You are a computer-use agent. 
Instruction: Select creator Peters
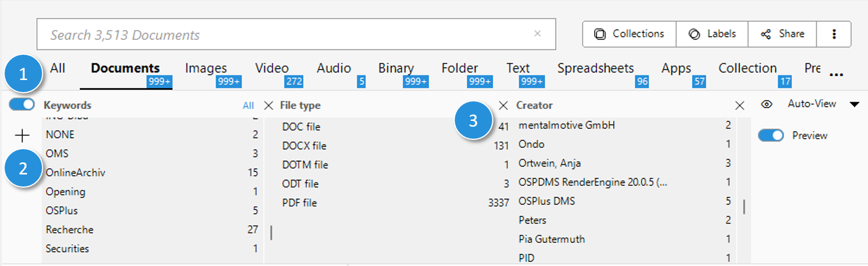click(625, 220)
